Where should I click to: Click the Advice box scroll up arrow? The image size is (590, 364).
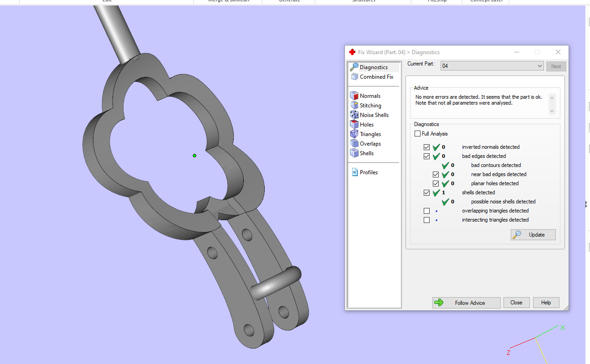552,97
